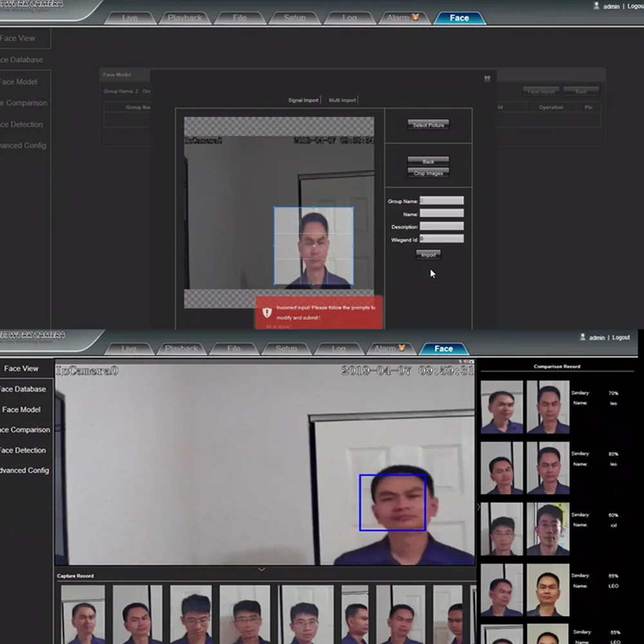Click the Import button under Wiegand Id
The width and height of the screenshot is (644, 644).
tap(428, 255)
